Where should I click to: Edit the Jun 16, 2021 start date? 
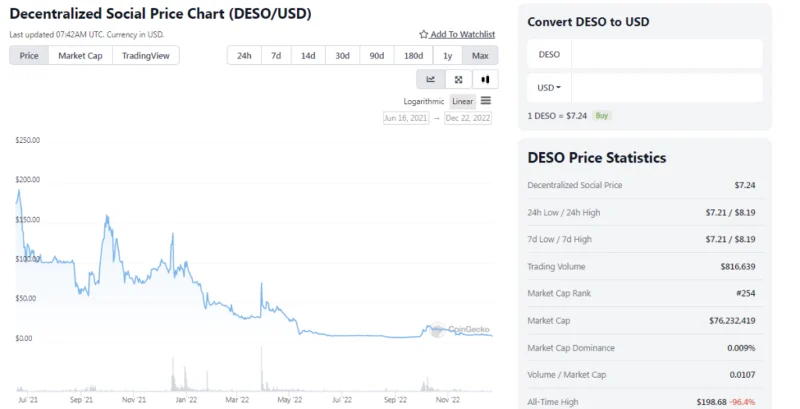(406, 118)
